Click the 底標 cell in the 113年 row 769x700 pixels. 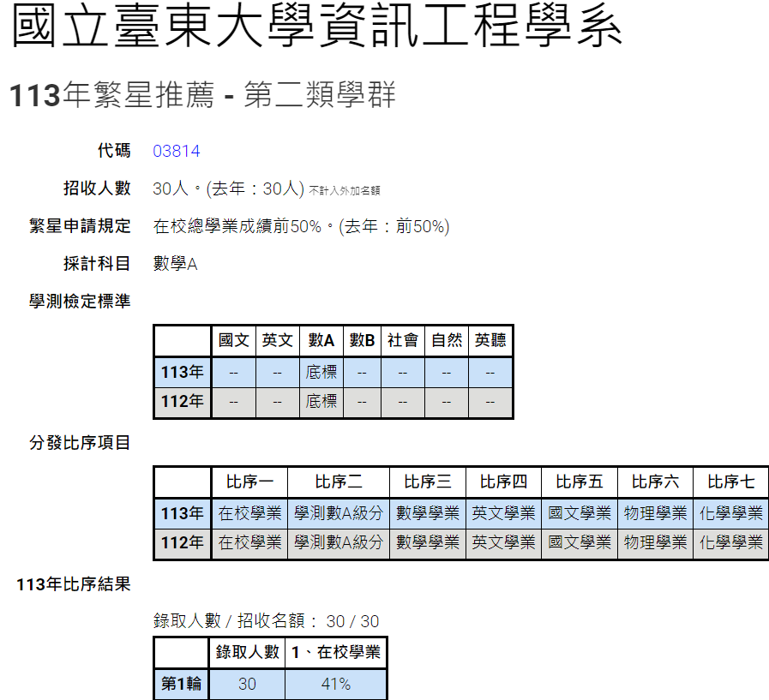tap(321, 372)
